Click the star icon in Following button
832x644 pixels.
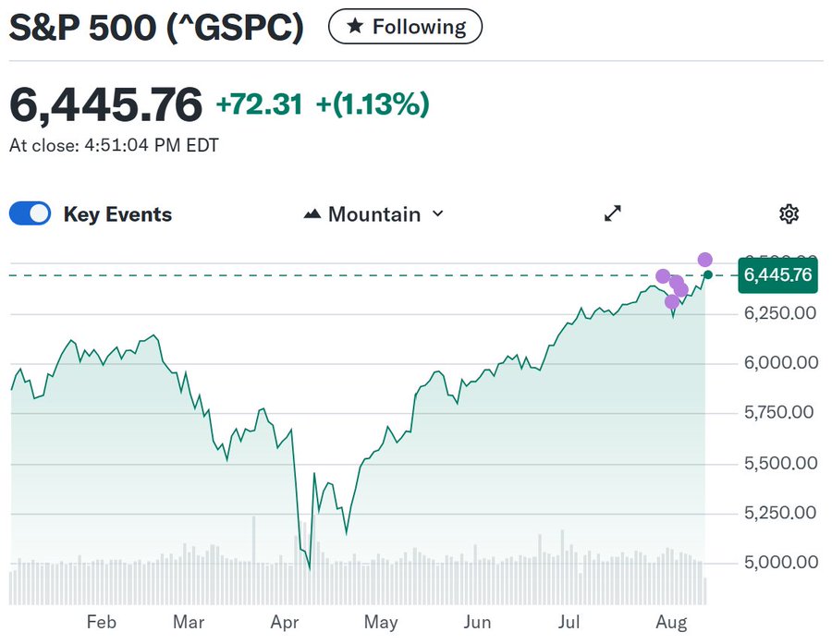pos(354,28)
